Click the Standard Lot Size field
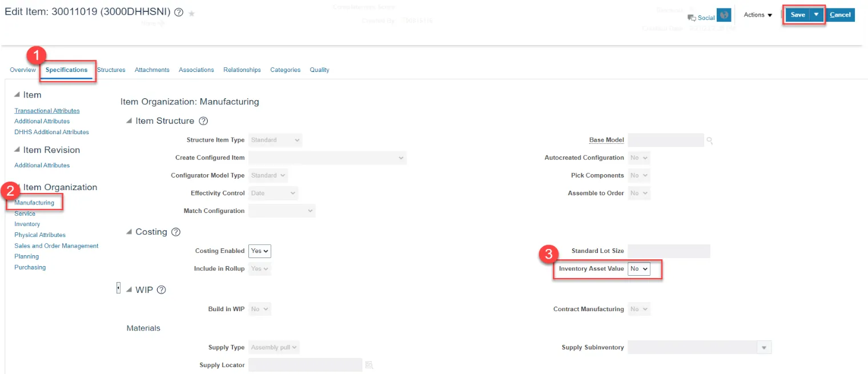The width and height of the screenshot is (868, 374). click(669, 251)
